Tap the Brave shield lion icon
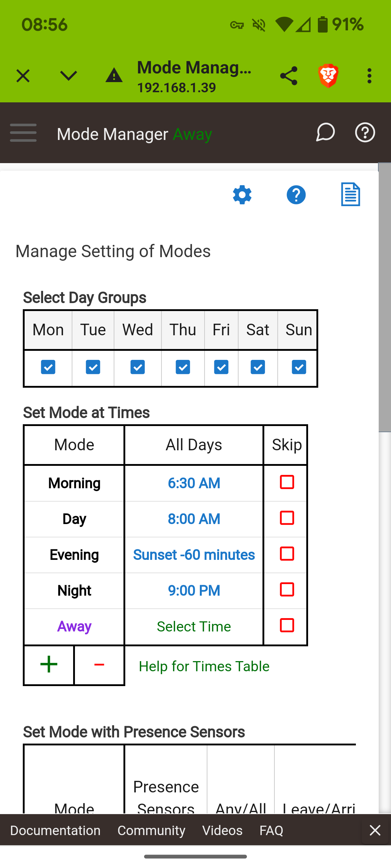391x868 pixels. tap(328, 76)
